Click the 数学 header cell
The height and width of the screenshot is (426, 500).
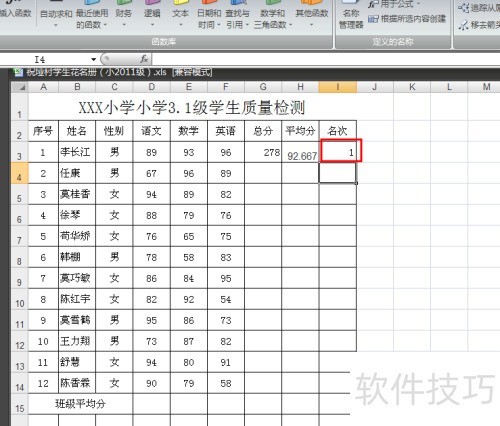click(189, 131)
